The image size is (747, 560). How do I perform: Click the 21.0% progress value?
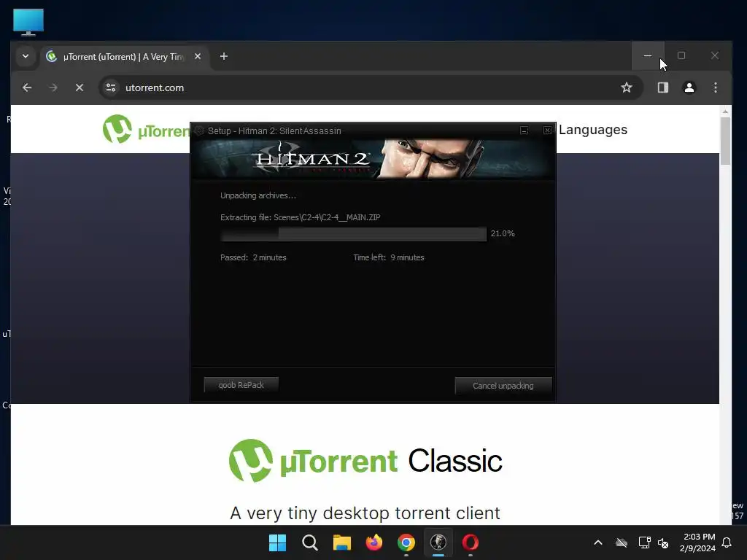(503, 233)
